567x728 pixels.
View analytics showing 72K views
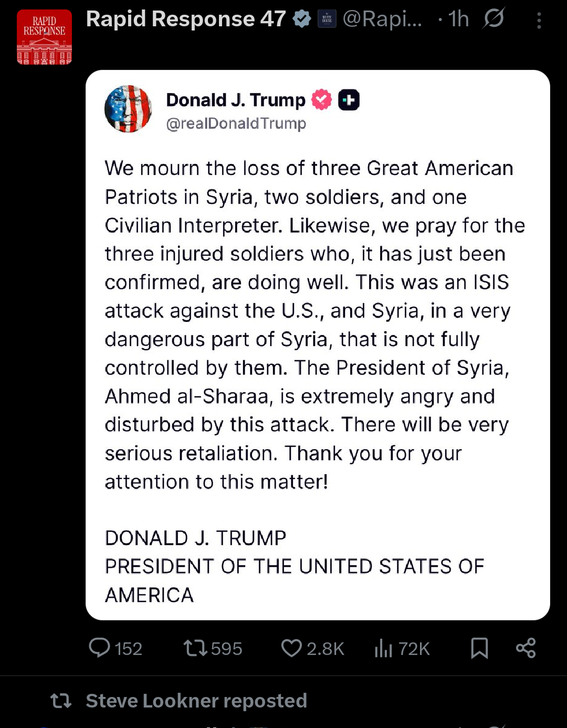pos(402,648)
